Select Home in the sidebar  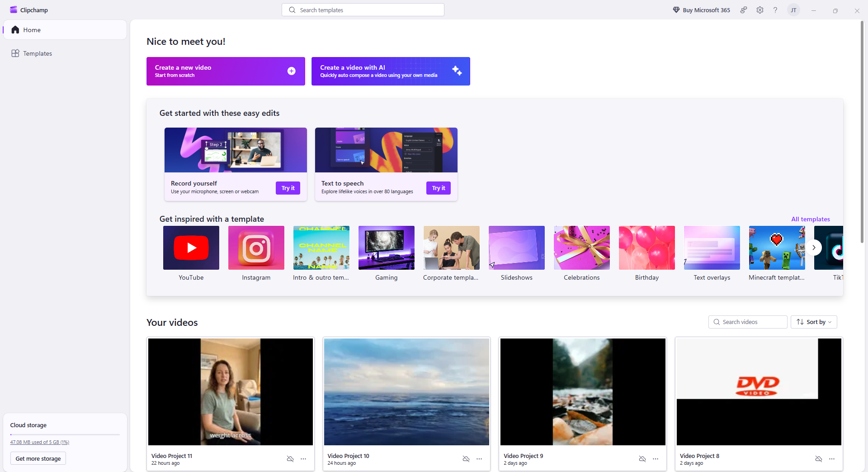click(x=32, y=30)
